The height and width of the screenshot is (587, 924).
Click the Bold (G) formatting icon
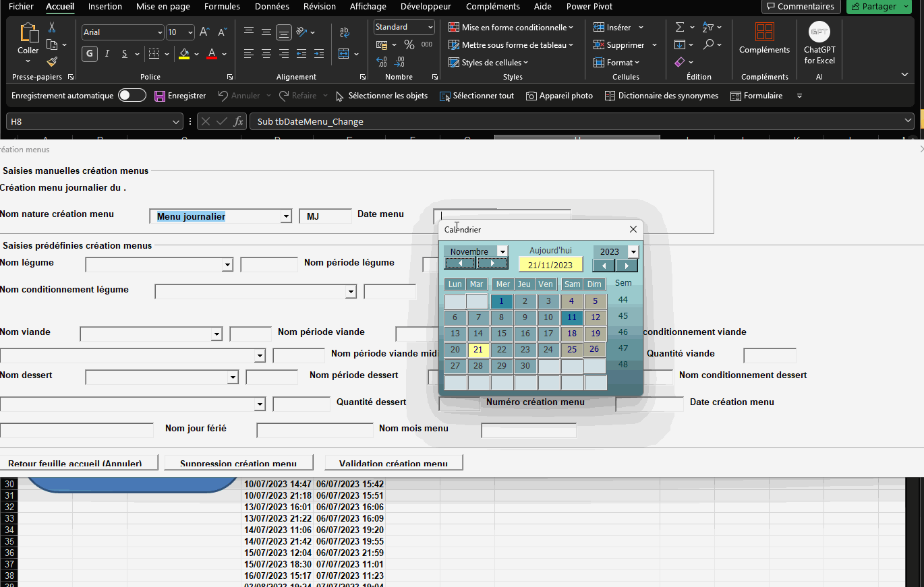(90, 54)
